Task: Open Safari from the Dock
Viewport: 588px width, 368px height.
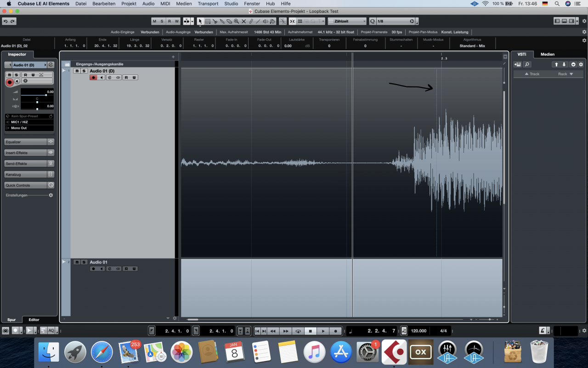Action: click(x=102, y=352)
